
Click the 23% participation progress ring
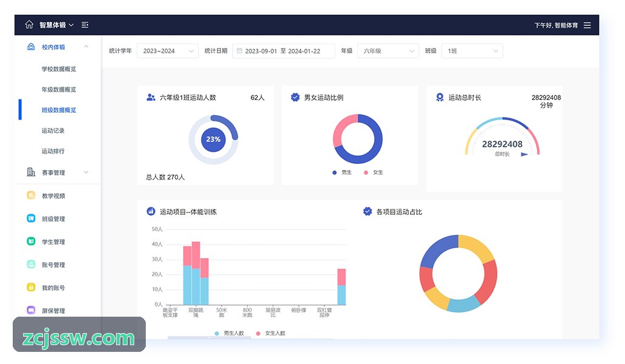click(213, 140)
